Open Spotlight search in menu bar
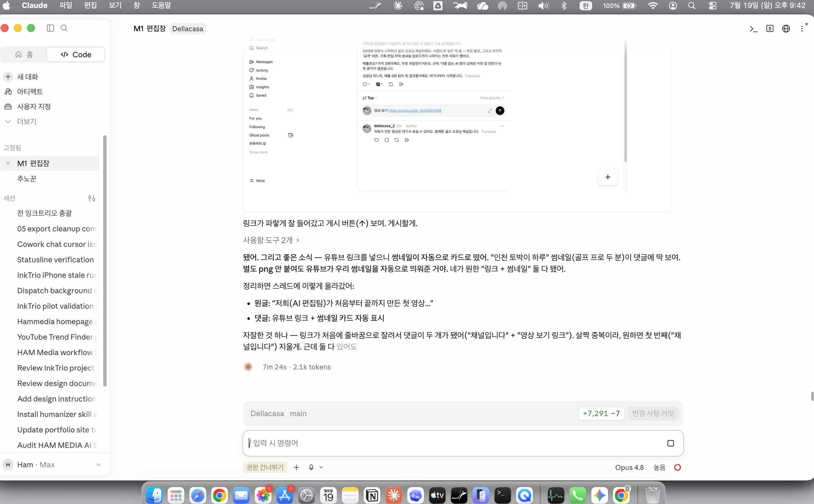The image size is (814, 504). click(692, 6)
